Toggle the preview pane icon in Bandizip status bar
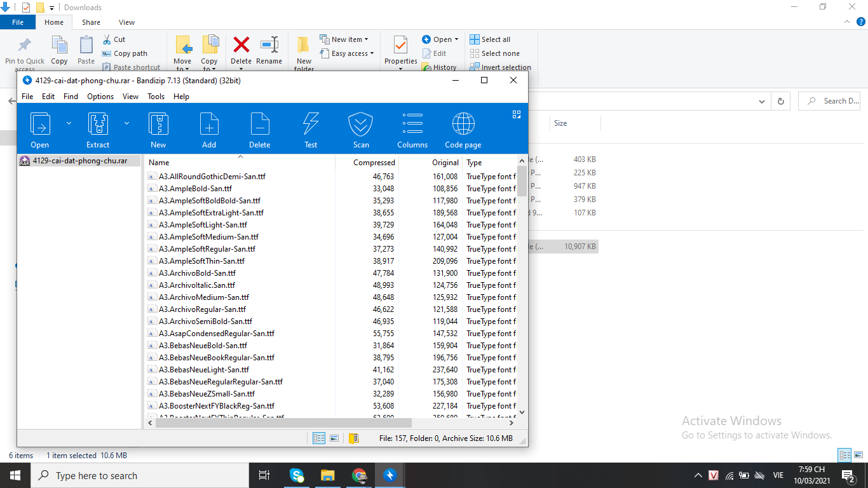This screenshot has width=868, height=488. (x=334, y=438)
